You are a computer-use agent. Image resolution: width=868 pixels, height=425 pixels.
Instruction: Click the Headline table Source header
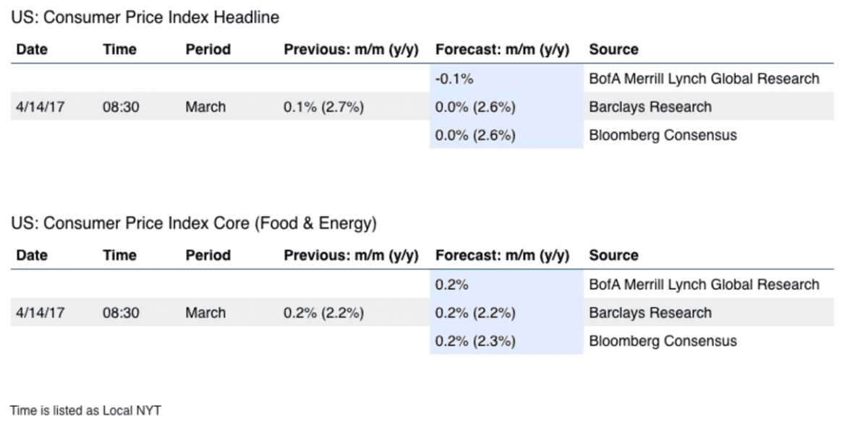coord(614,50)
